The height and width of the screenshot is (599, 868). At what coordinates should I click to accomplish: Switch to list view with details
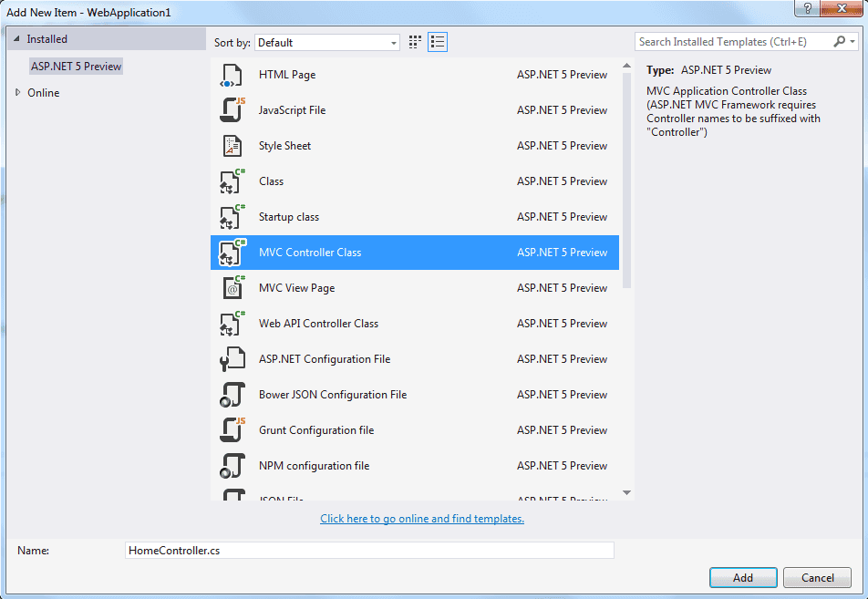(x=438, y=42)
